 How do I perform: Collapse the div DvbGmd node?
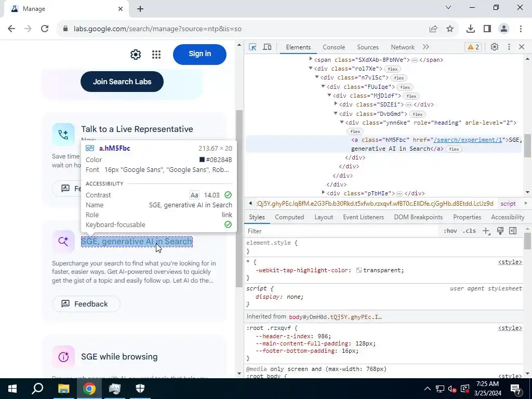[336, 113]
